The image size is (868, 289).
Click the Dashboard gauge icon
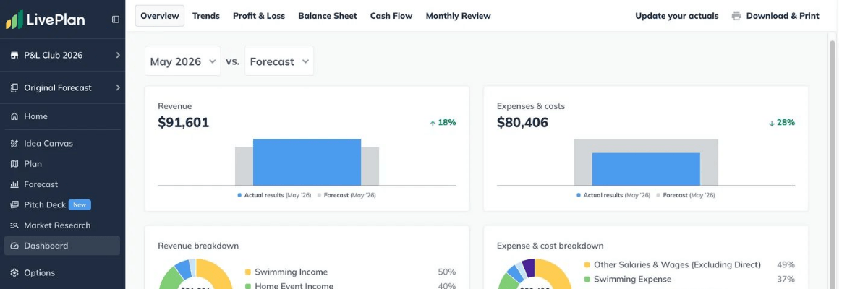click(x=14, y=246)
